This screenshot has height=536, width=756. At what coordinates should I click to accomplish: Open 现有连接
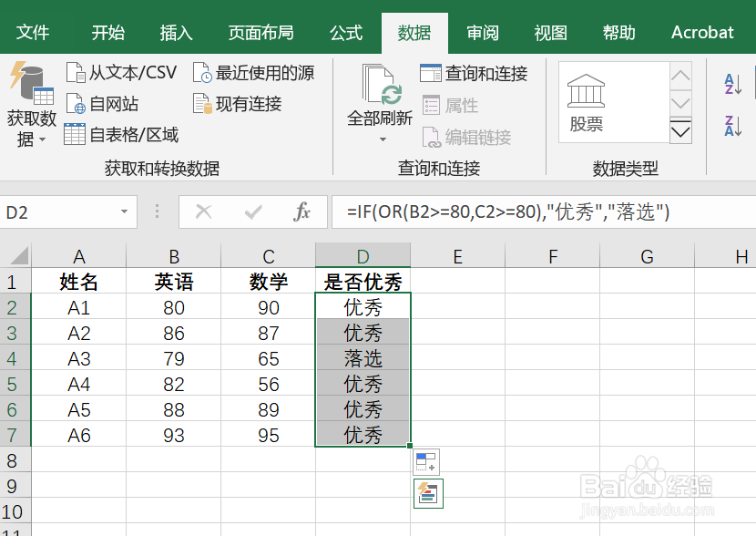[x=237, y=104]
